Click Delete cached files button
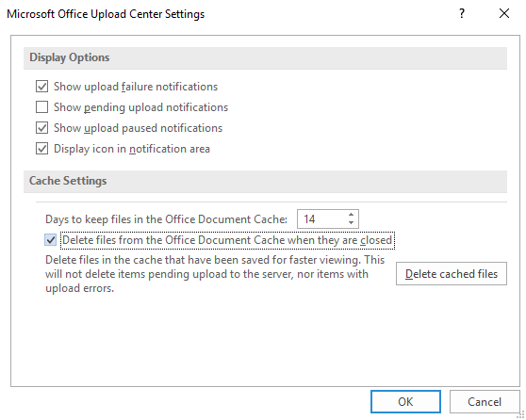 [x=452, y=274]
